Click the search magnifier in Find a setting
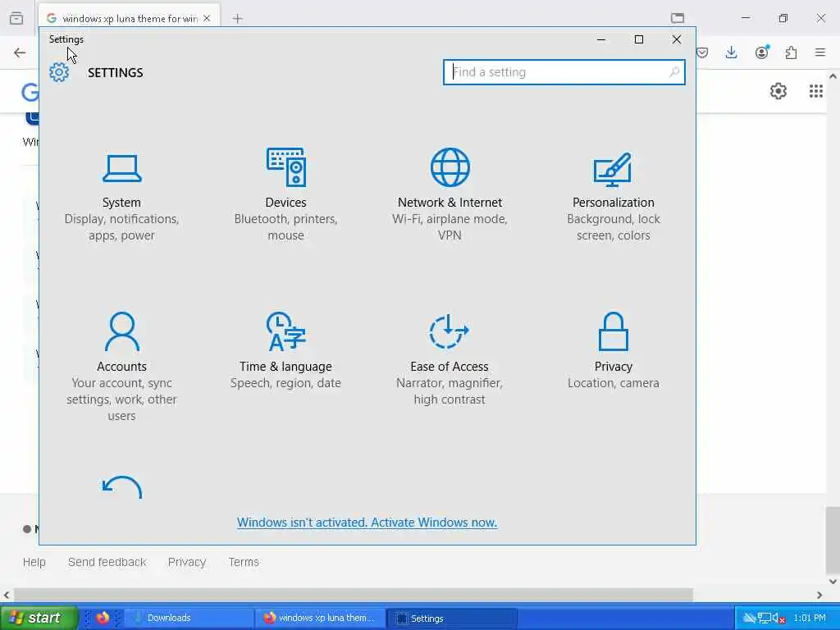This screenshot has height=630, width=840. [x=674, y=72]
